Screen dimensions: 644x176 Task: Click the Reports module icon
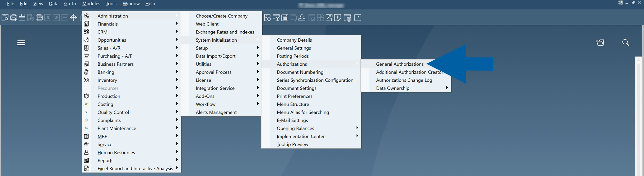point(86,160)
